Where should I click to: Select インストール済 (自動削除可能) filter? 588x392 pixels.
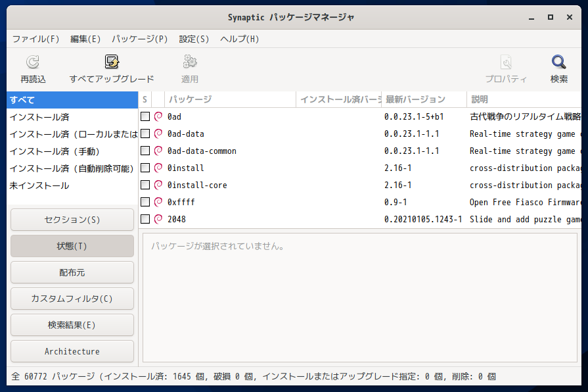coord(72,168)
